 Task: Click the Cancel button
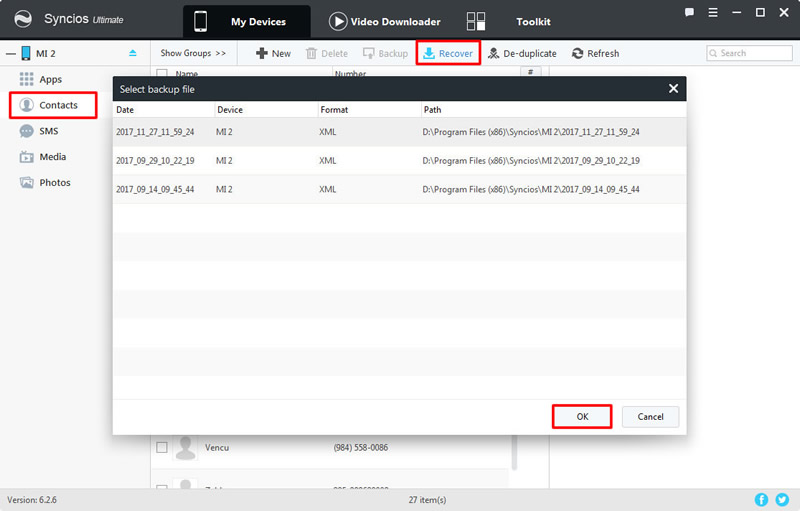651,417
